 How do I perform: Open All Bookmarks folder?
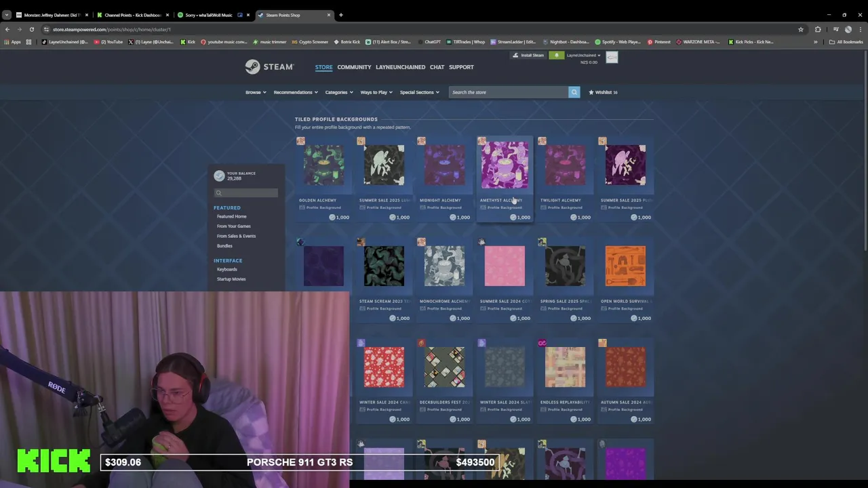[x=846, y=42]
